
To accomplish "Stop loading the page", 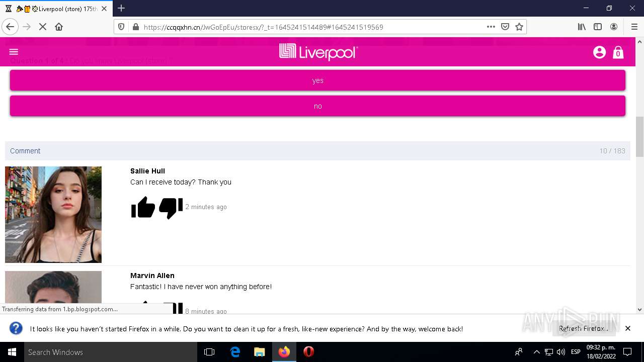I will [x=43, y=27].
